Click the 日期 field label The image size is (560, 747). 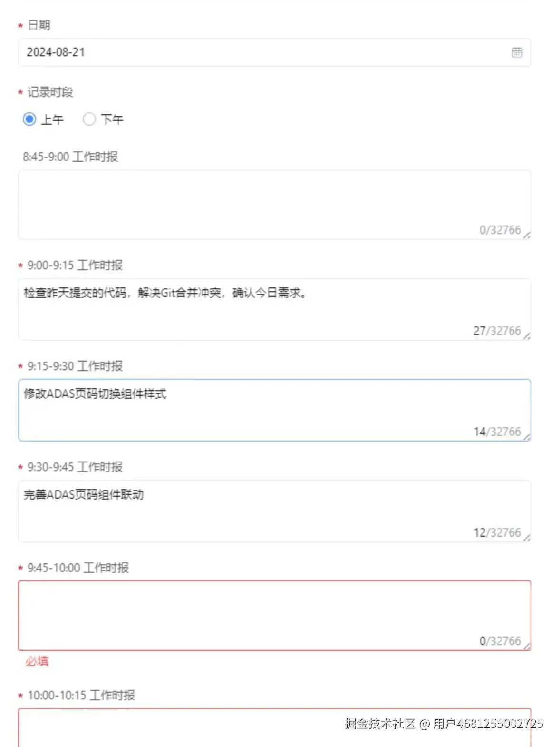point(40,26)
